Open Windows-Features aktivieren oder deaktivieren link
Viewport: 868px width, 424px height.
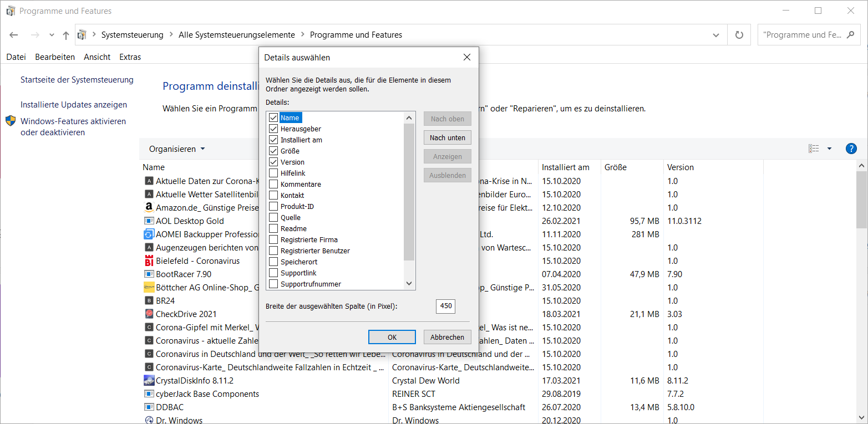pos(73,127)
